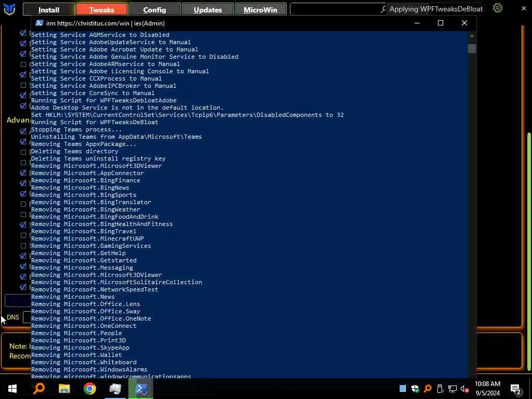Screen dimensions: 532x399
Task: Click the muted volume tray icon
Action: click(x=465, y=389)
